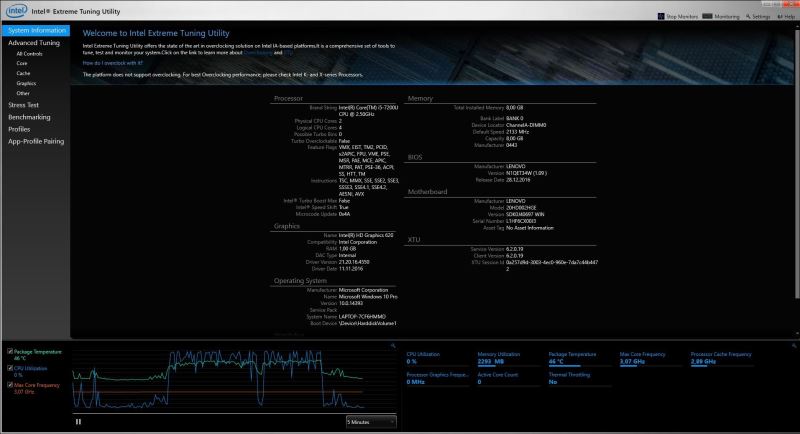
Task: Pause the monitoring graph
Action: pyautogui.click(x=79, y=422)
